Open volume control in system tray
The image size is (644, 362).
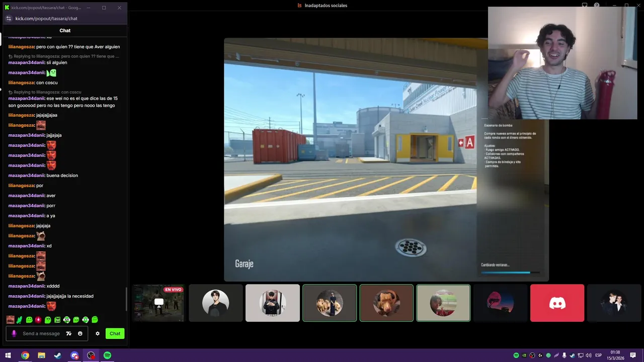point(588,355)
